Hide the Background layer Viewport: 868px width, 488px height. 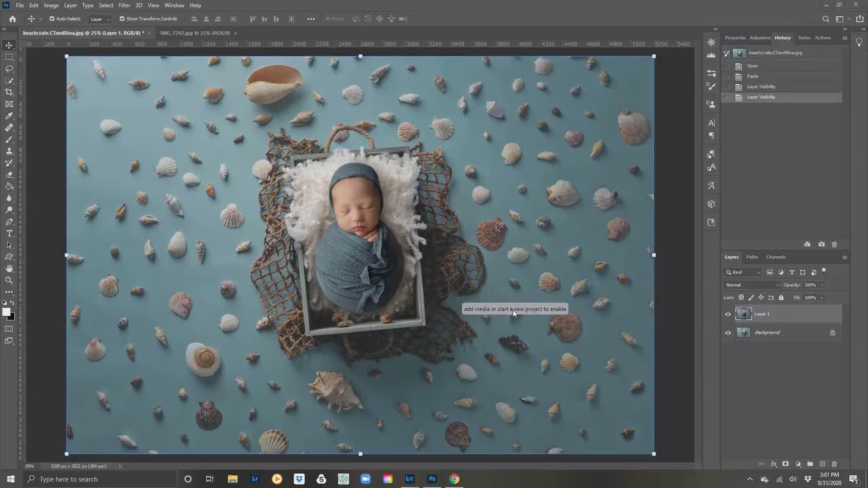pyautogui.click(x=728, y=332)
